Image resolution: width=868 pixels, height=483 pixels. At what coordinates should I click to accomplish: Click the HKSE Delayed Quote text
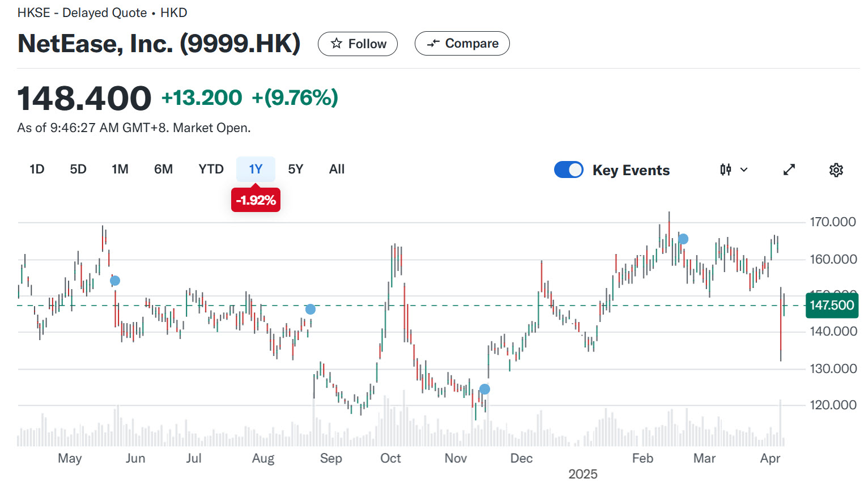pos(82,12)
